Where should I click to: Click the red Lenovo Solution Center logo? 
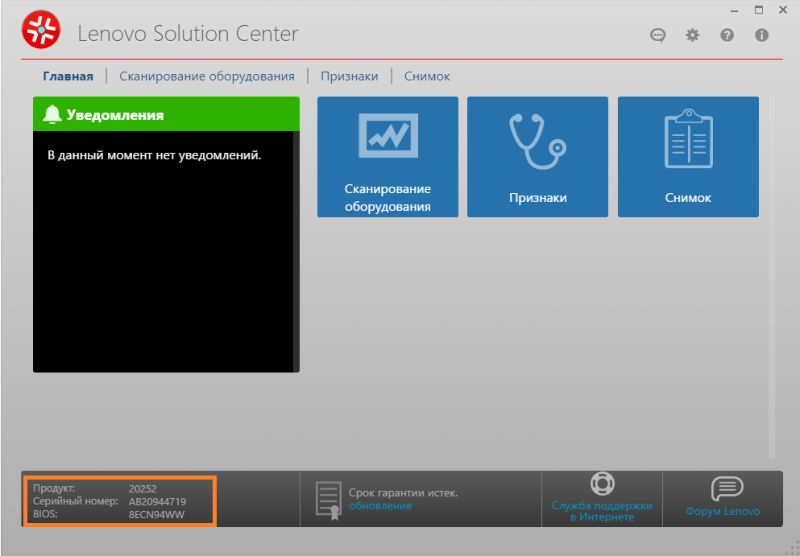pos(41,33)
